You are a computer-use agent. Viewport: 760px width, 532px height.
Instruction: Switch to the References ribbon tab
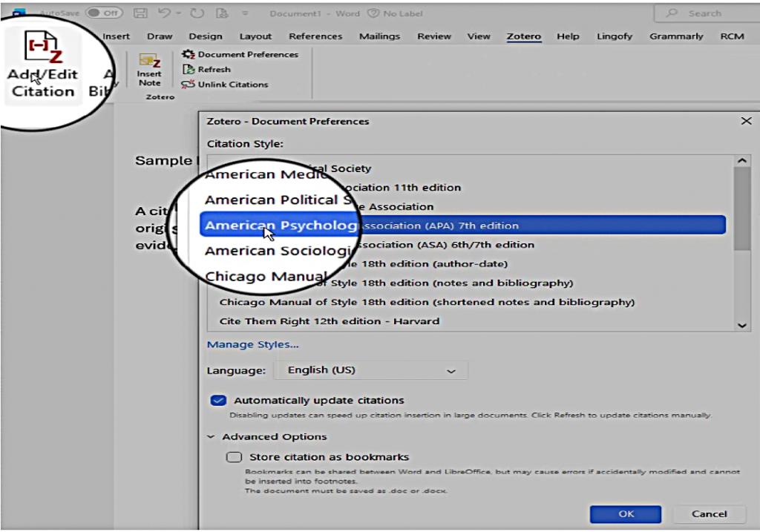[x=315, y=36]
